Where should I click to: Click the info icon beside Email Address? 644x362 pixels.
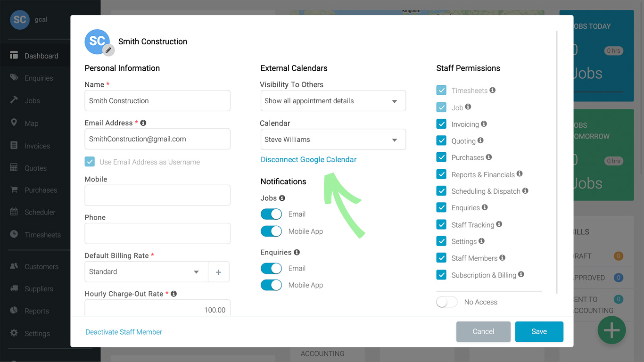143,123
